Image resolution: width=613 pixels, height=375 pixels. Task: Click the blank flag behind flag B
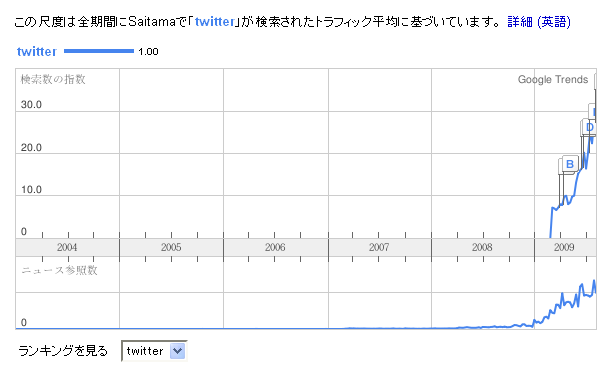pos(560,167)
